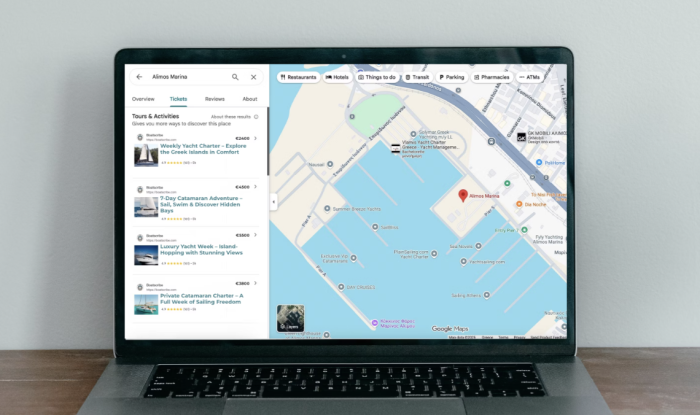Go back using the search bar arrow

tap(139, 77)
